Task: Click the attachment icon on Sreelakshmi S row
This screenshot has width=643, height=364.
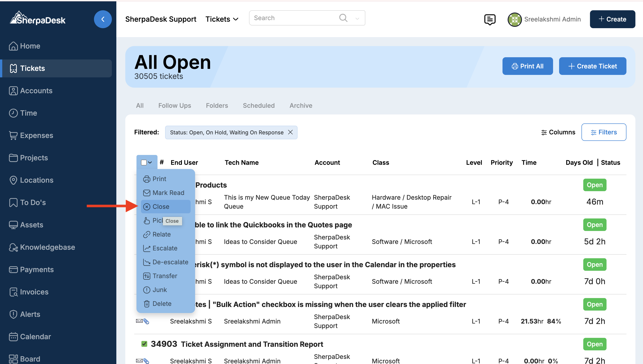Action: pyautogui.click(x=146, y=321)
